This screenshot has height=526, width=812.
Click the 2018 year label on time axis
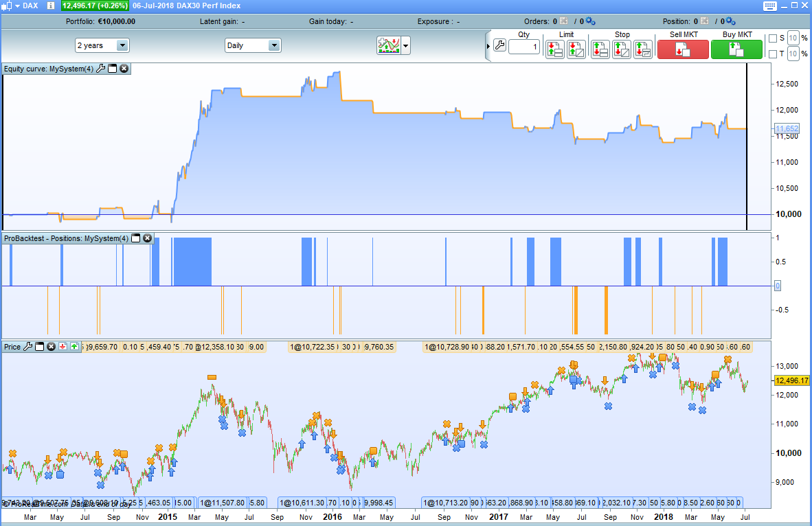coord(664,516)
